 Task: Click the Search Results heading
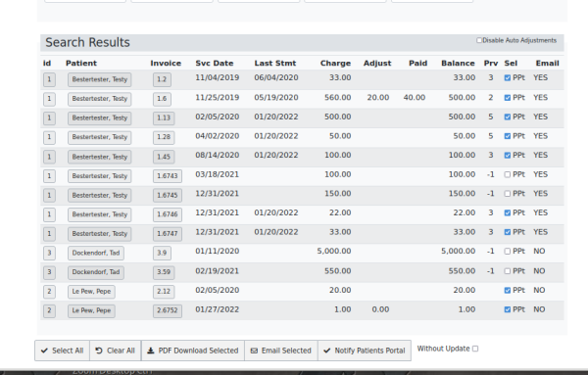pyautogui.click(x=88, y=42)
